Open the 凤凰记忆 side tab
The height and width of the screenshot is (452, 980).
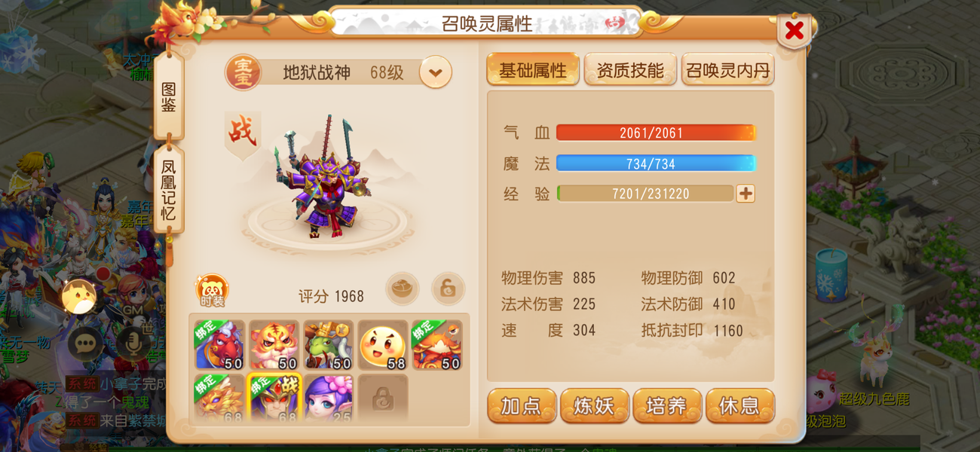pyautogui.click(x=169, y=190)
